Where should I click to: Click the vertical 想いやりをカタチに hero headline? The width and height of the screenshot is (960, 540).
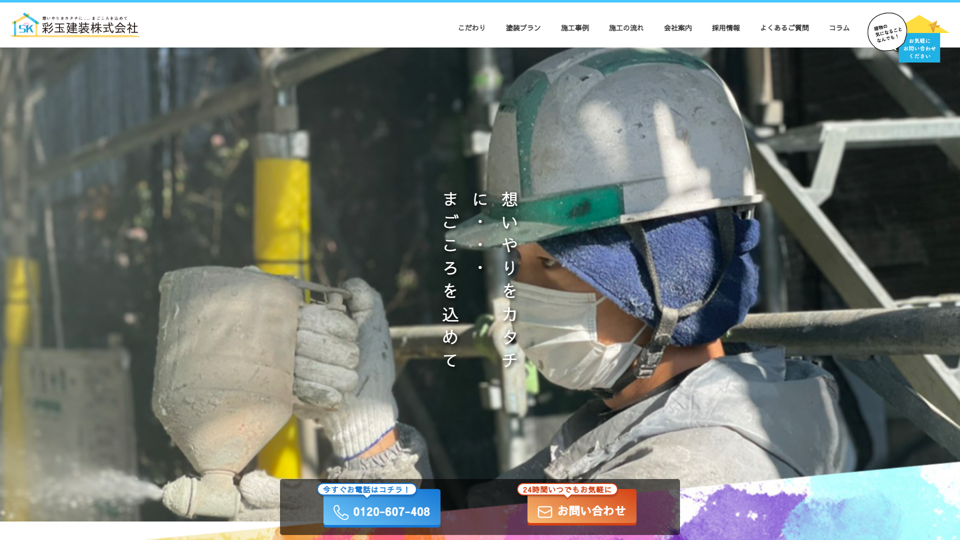509,280
